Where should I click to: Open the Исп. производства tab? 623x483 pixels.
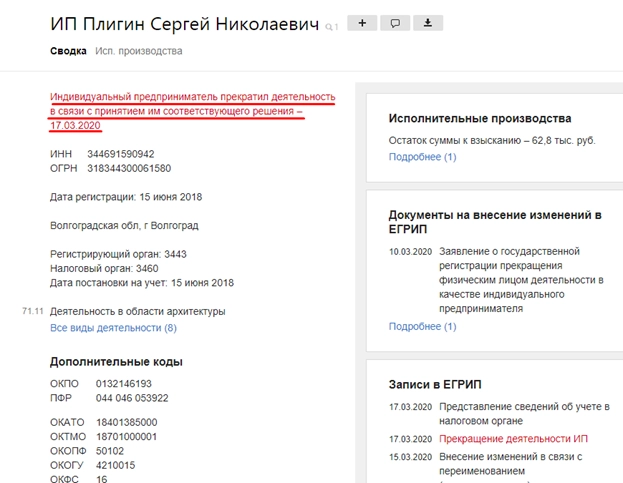[x=139, y=51]
